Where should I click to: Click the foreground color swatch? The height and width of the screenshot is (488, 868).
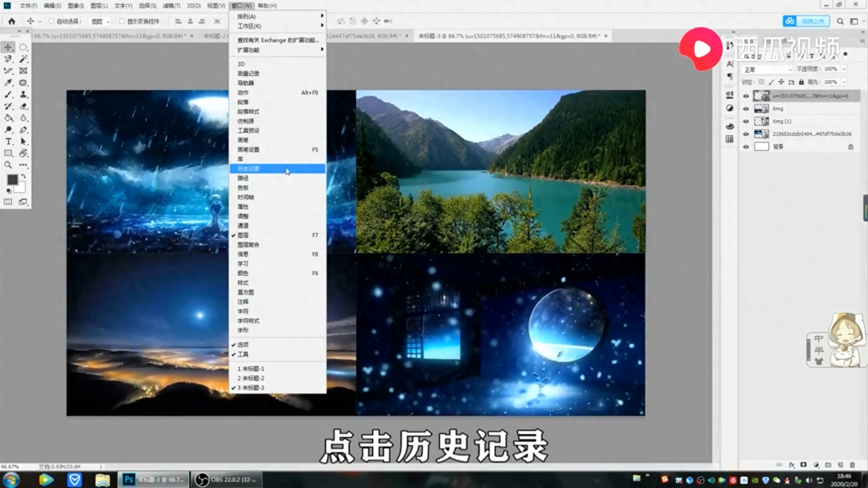tap(12, 180)
